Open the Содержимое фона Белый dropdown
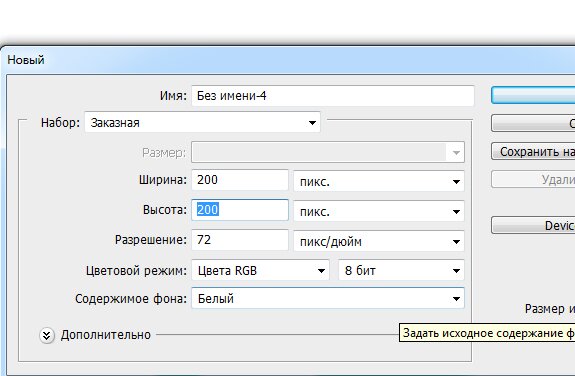This screenshot has width=575, height=376. tap(328, 298)
